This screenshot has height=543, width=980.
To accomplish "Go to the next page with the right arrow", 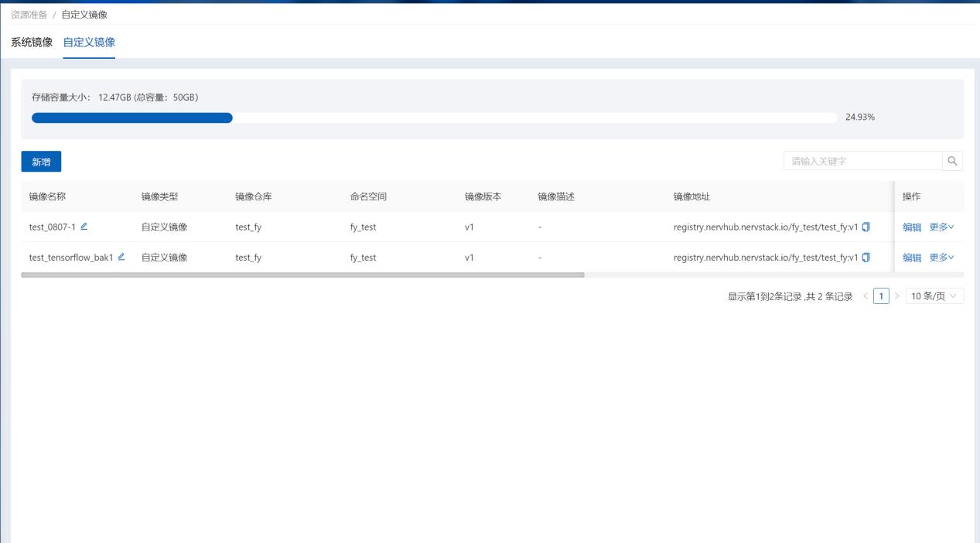I will tap(897, 297).
